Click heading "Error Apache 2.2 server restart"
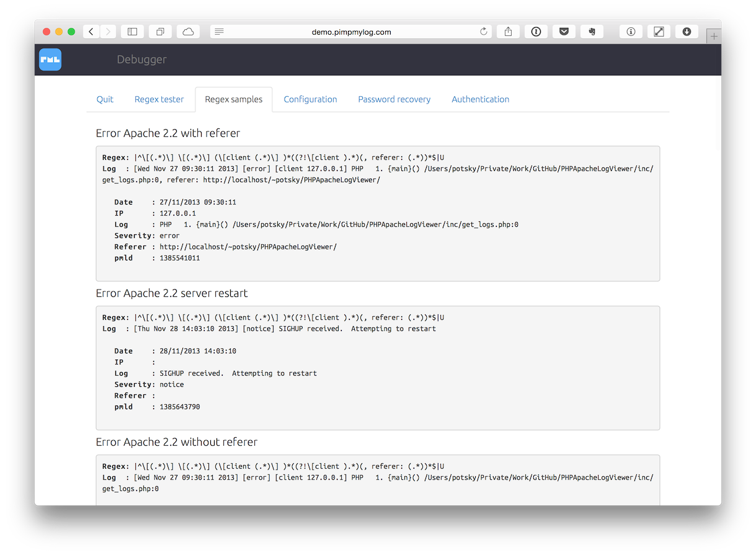This screenshot has height=555, width=756. [172, 293]
